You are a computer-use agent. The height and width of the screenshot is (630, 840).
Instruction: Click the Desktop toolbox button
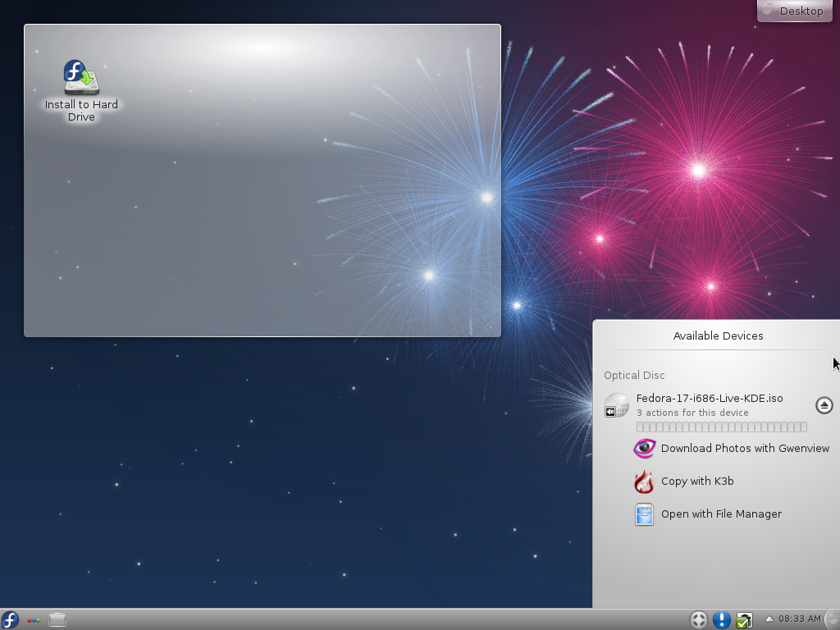pyautogui.click(x=794, y=11)
